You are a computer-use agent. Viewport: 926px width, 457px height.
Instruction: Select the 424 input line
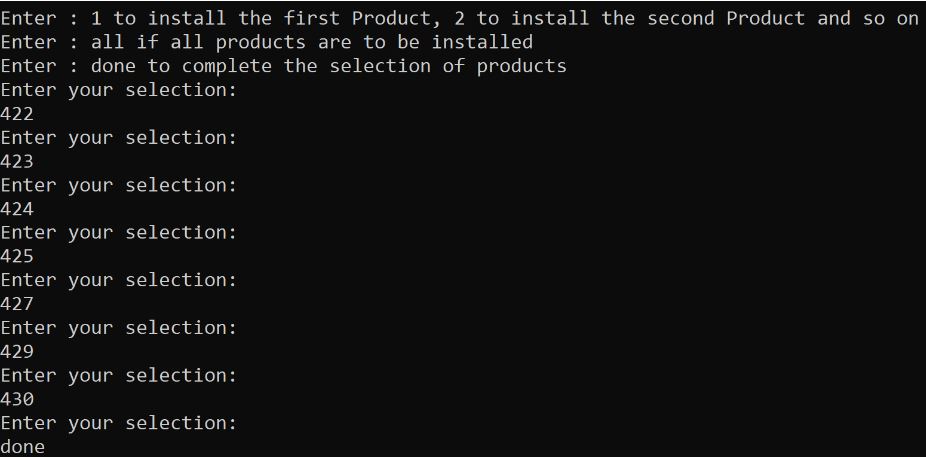[17, 209]
